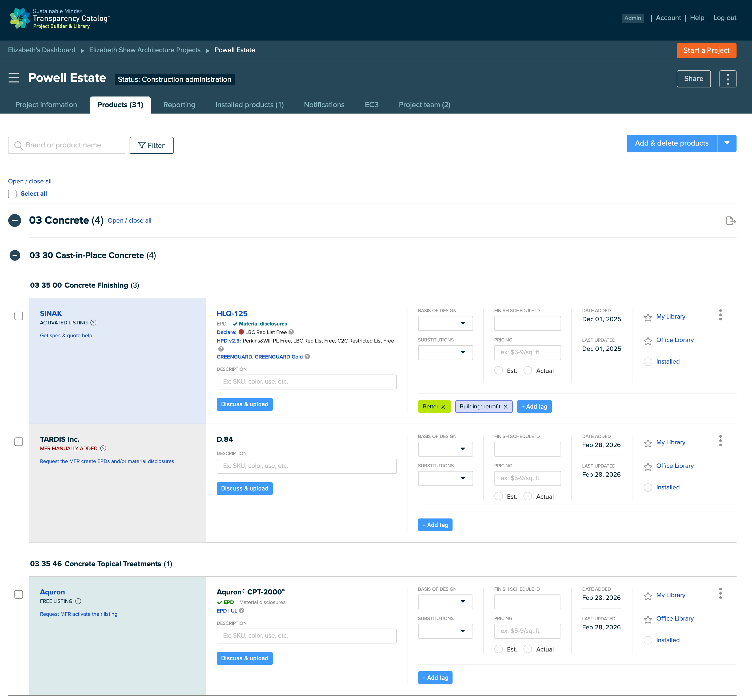Remove the Better tag

[x=443, y=407]
